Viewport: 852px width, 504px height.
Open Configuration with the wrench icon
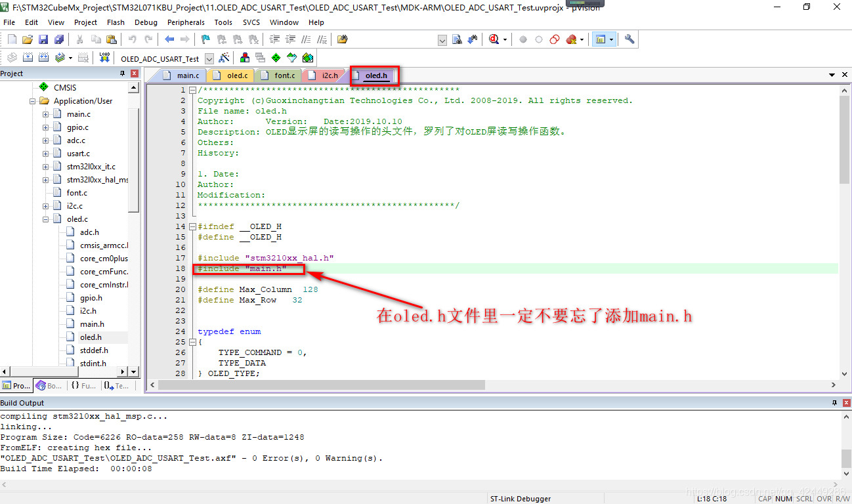pyautogui.click(x=629, y=39)
